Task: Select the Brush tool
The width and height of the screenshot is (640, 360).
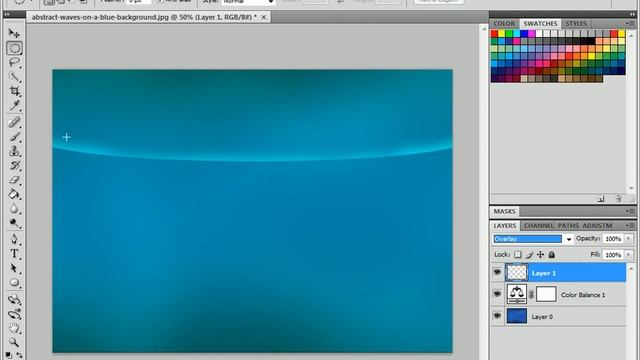Action: pos(14,136)
